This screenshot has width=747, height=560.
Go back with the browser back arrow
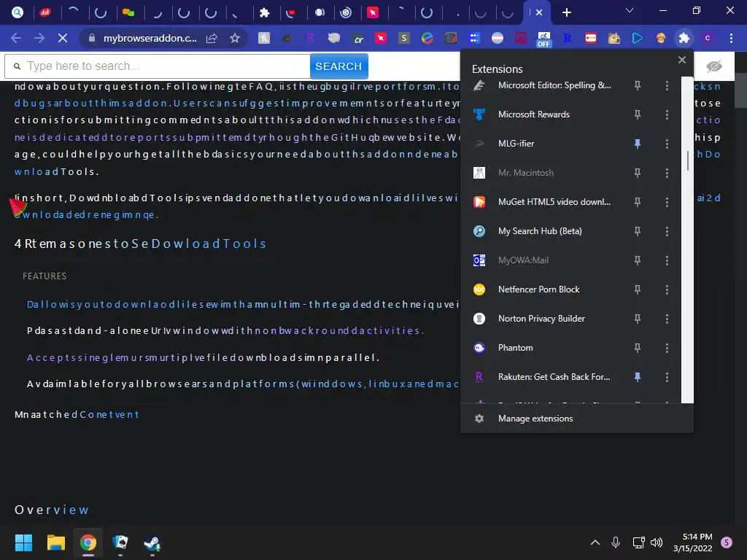[x=16, y=38]
